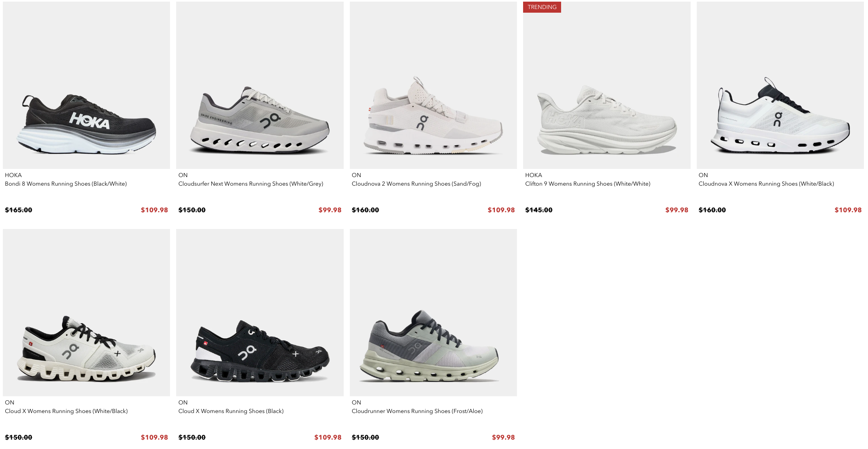Open the Cloudrunner Frost/Aloe shoe image

click(x=433, y=312)
